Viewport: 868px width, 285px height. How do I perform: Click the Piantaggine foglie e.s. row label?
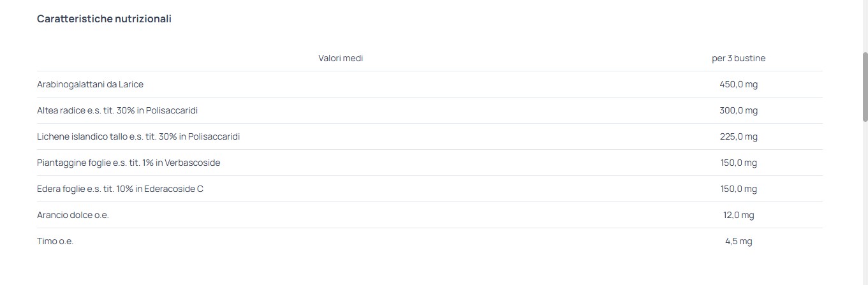[x=129, y=163]
